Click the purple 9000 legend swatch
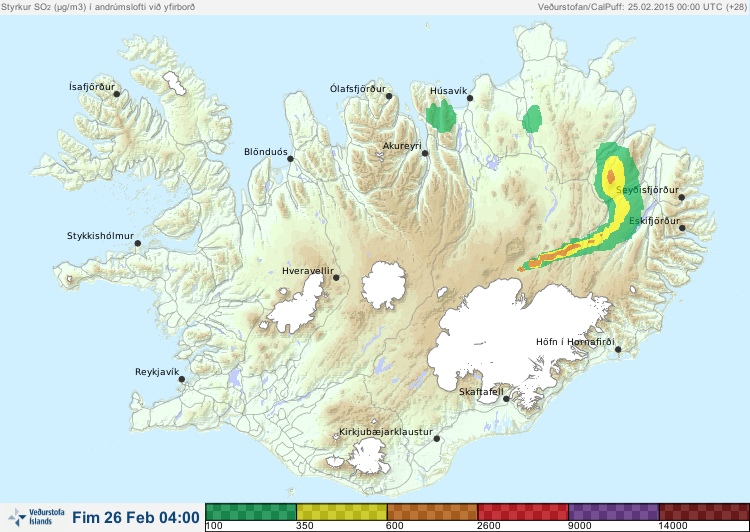Screen dimensions: 750x532 tap(614, 512)
